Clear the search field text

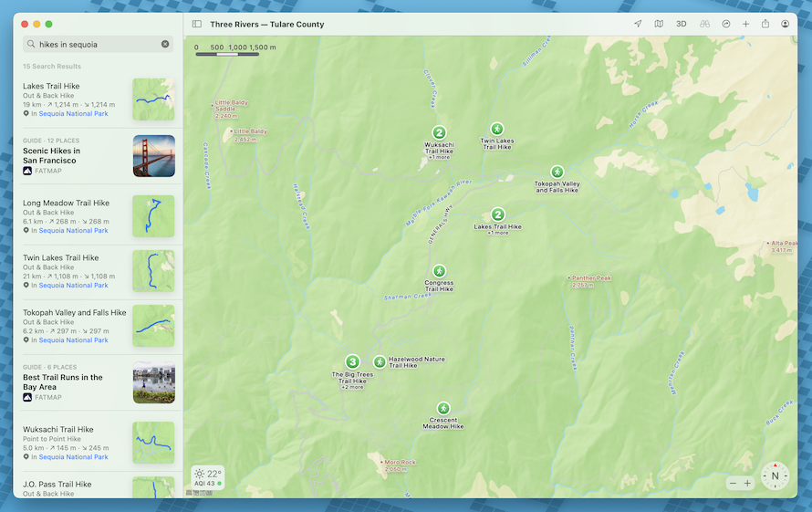(x=165, y=44)
